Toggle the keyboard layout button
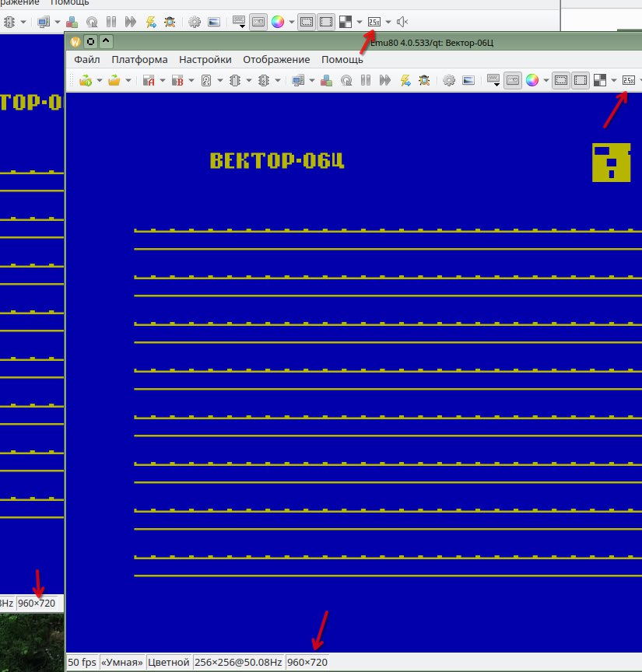Image resolution: width=642 pixels, height=672 pixels. tap(493, 80)
